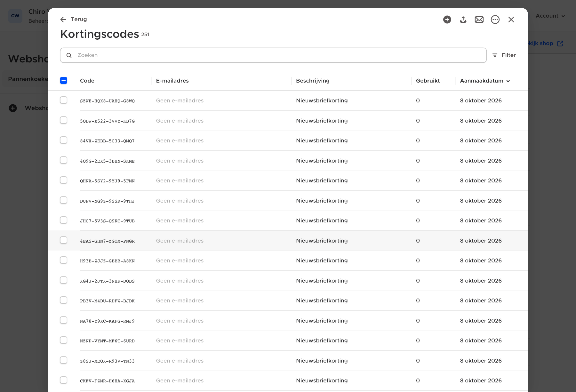
Task: Open the shop link in background page
Action: [546, 43]
